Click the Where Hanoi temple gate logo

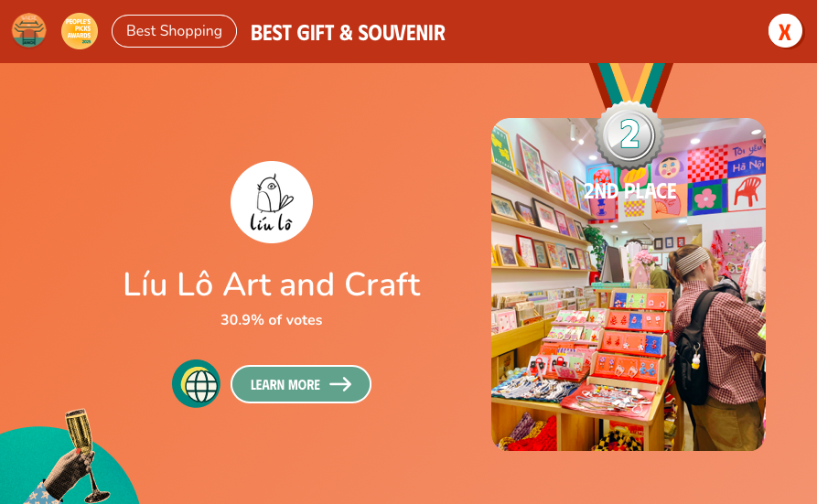(29, 31)
